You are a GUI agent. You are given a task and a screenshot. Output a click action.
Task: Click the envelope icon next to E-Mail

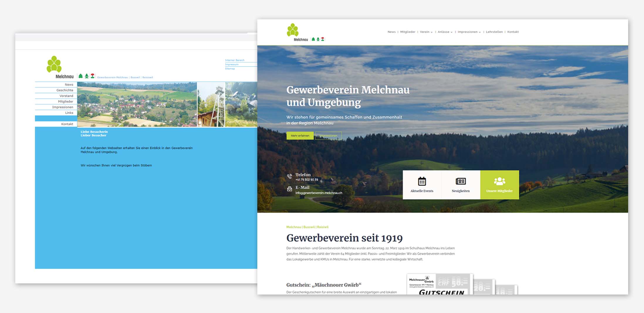tap(289, 189)
